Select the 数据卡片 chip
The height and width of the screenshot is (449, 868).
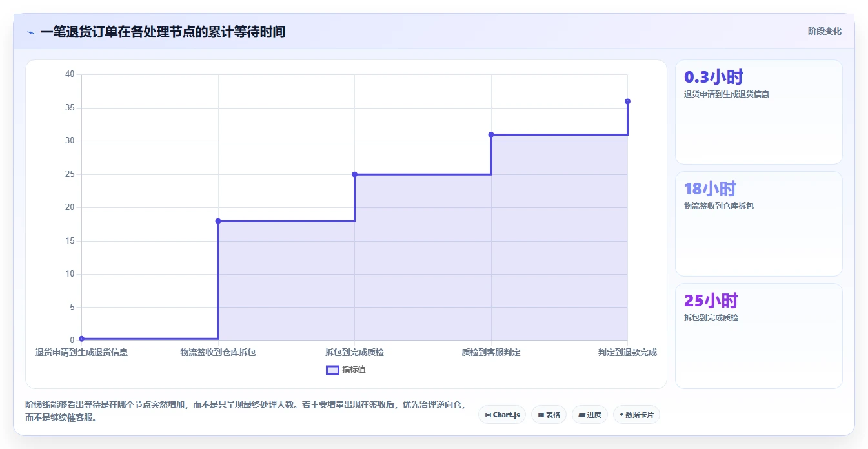[636, 415]
